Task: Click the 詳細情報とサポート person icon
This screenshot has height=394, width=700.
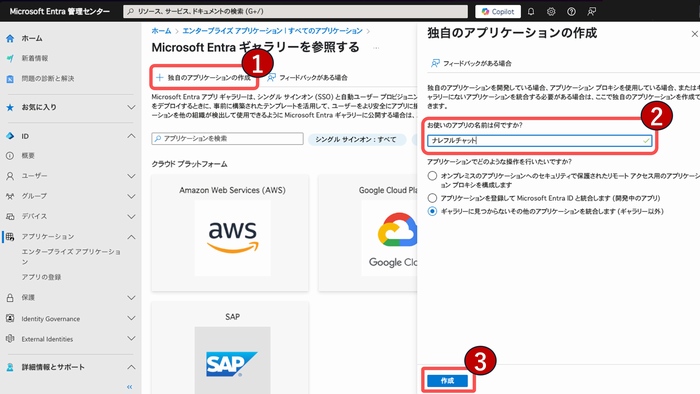Action: point(10,367)
